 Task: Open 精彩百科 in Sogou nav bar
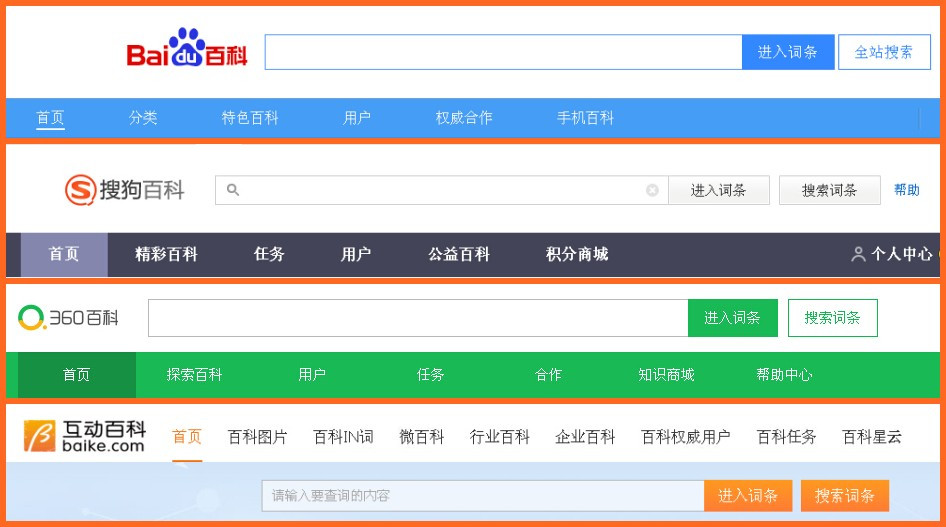(x=167, y=254)
